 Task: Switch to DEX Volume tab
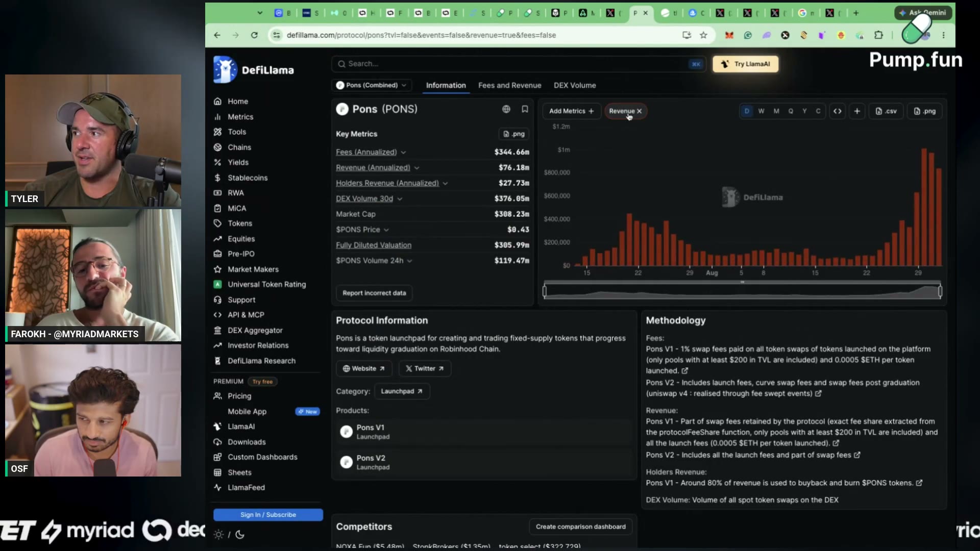575,85
